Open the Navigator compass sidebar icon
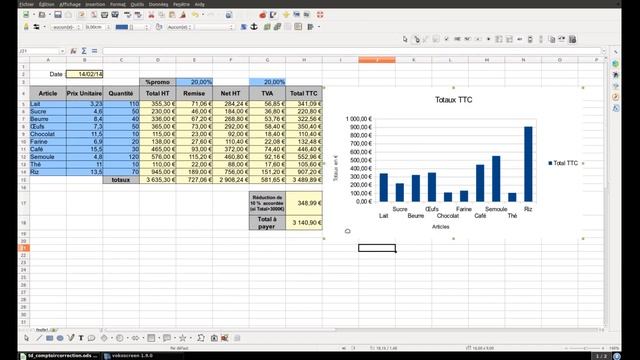The width and height of the screenshot is (640, 360). point(616,97)
